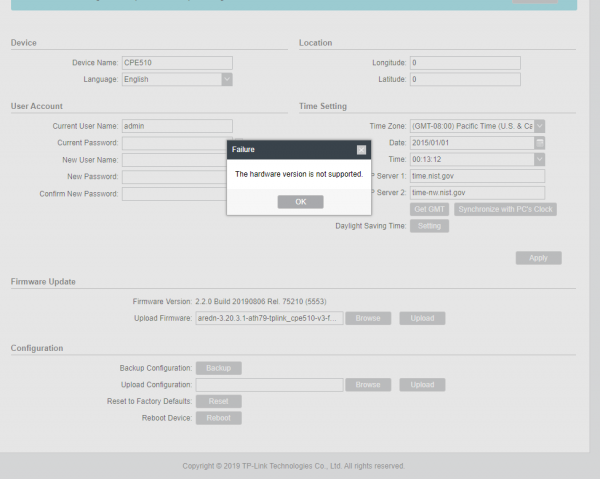Upload the selected firmware
Image resolution: width=600 pixels, height=479 pixels.
(x=422, y=318)
